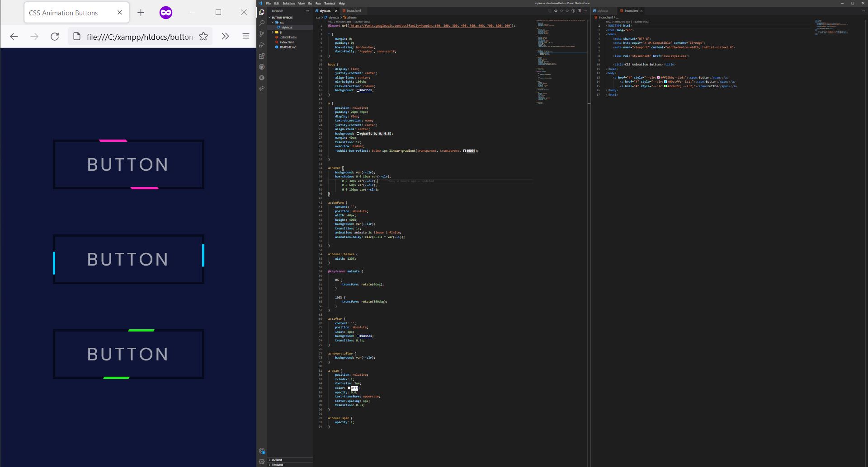The image size is (868, 467).
Task: Open Terminal menu in VS Code
Action: pyautogui.click(x=330, y=3)
